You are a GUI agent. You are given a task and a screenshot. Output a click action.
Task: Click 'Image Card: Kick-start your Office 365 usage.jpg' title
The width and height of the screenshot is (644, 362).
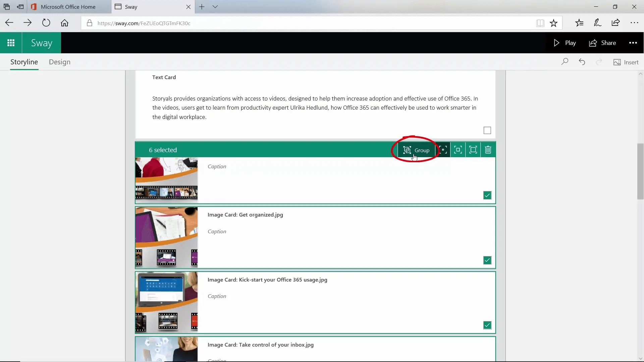[267, 280]
